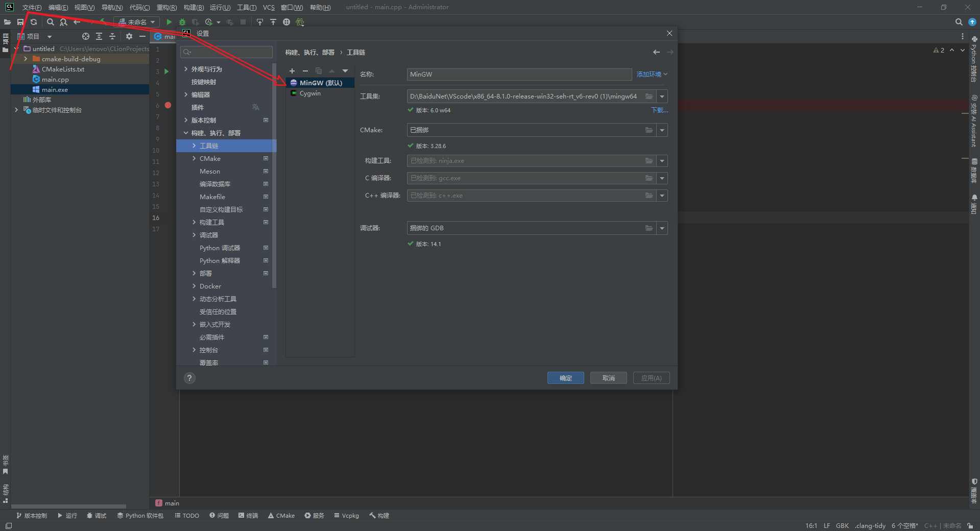Click the 应用(A) apply button
980x531 pixels.
pos(651,378)
